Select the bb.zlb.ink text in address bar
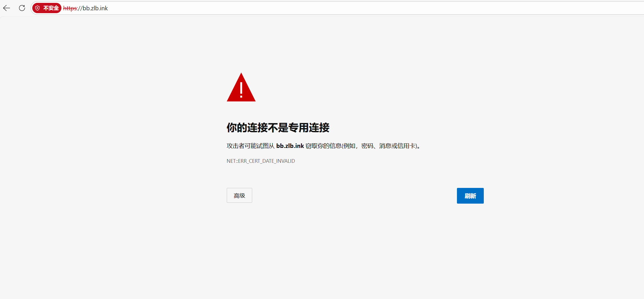This screenshot has height=299, width=644. 95,8
